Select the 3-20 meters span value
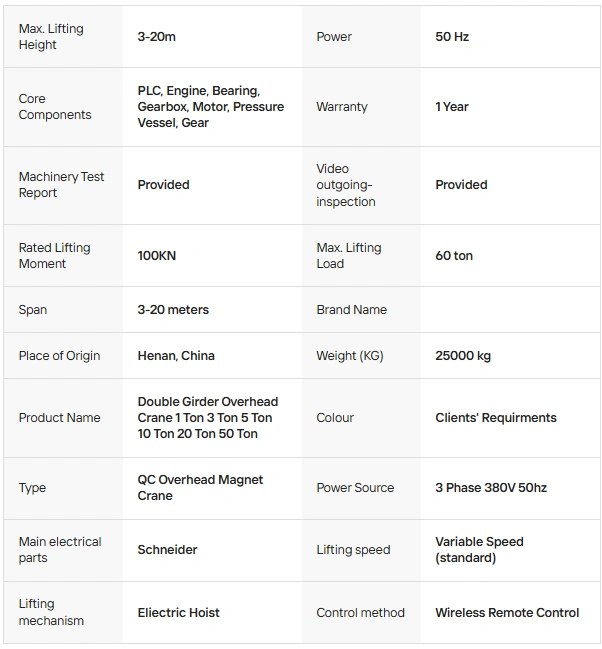602x649 pixels. coord(173,310)
